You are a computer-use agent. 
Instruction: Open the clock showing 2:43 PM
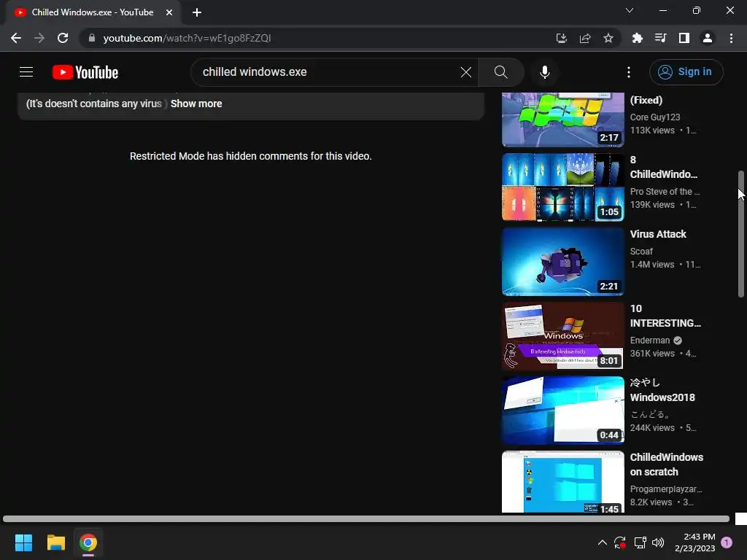[695, 542]
